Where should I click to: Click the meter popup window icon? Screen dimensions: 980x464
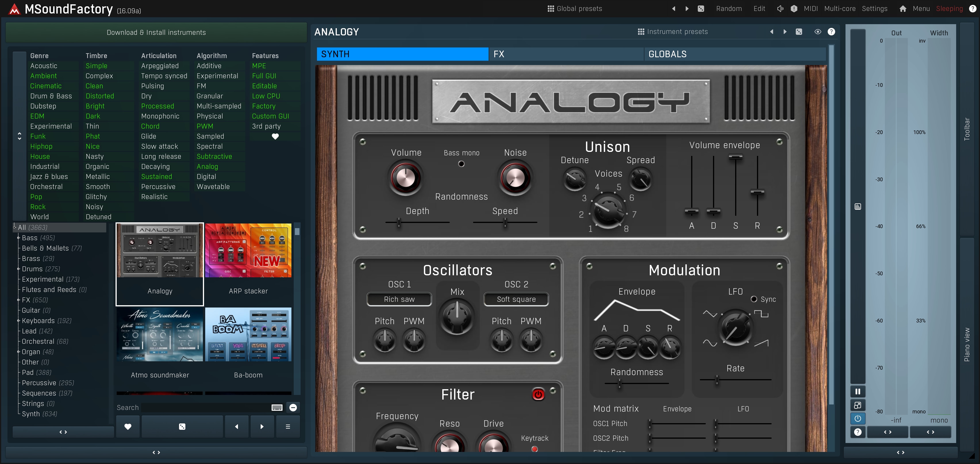point(858,405)
